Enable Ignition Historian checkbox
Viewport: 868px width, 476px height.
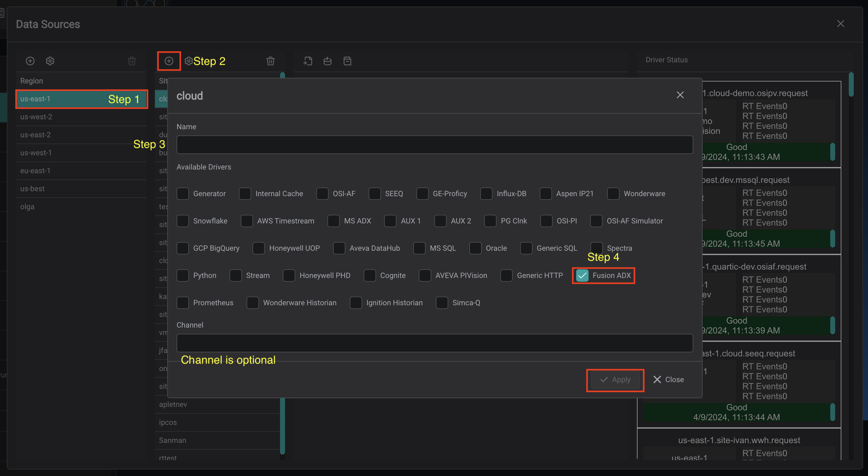tap(356, 303)
